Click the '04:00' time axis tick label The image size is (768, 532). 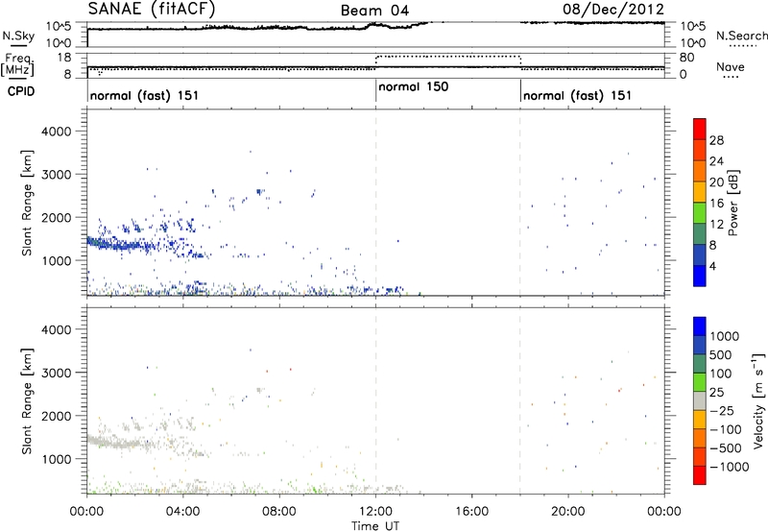[182, 512]
